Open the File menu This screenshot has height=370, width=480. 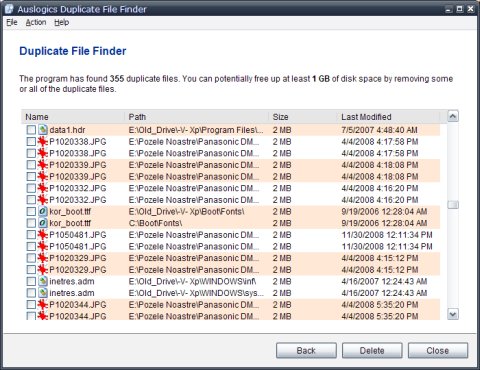point(12,22)
